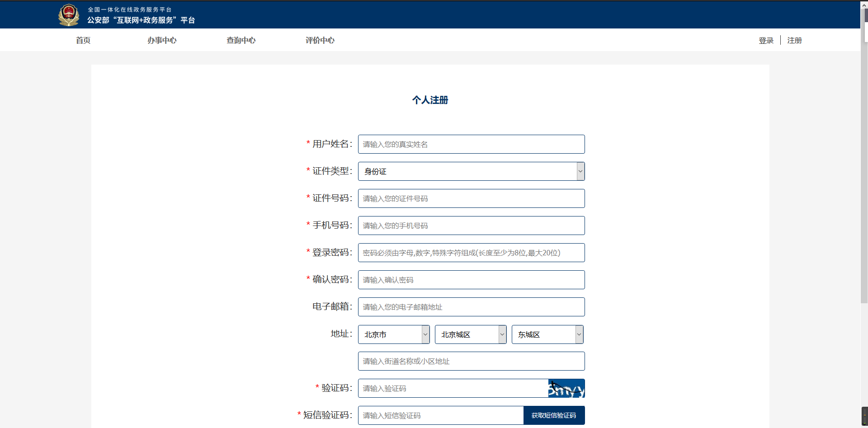Focus the 验证码 input field
868x428 pixels.
[x=453, y=388]
